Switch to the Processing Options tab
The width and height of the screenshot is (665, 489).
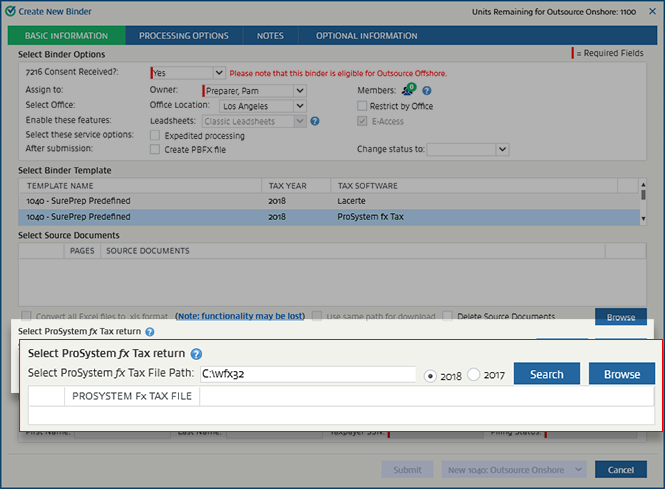183,36
